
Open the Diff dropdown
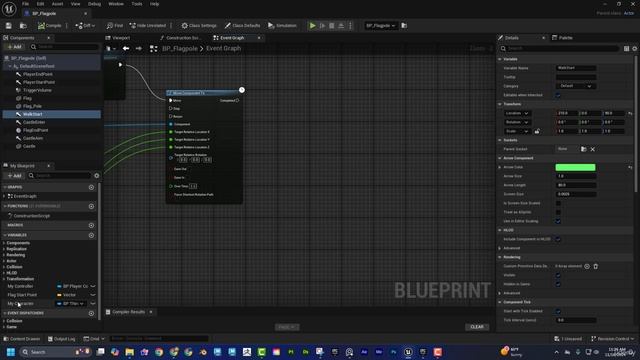tap(85, 26)
